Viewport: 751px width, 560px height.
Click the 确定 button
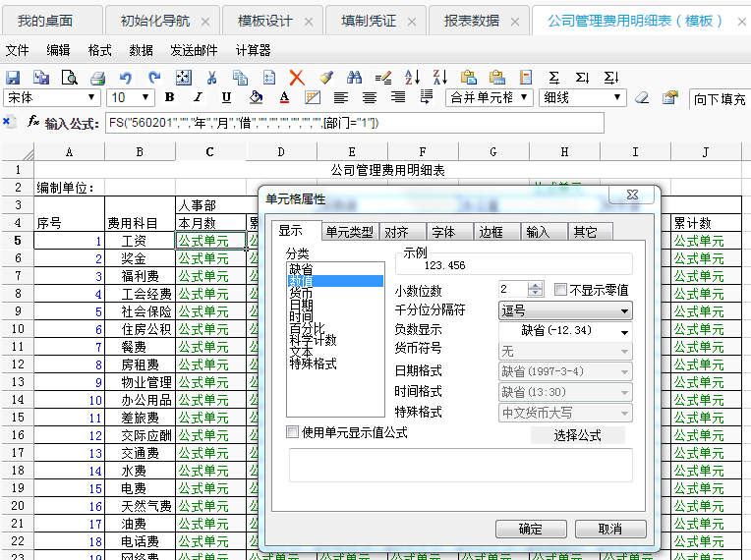(531, 529)
